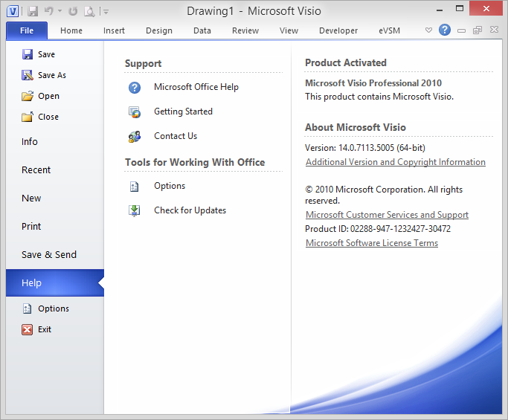Switch to the Insert ribbon tab
Screen dimensions: 508x420
(x=114, y=30)
